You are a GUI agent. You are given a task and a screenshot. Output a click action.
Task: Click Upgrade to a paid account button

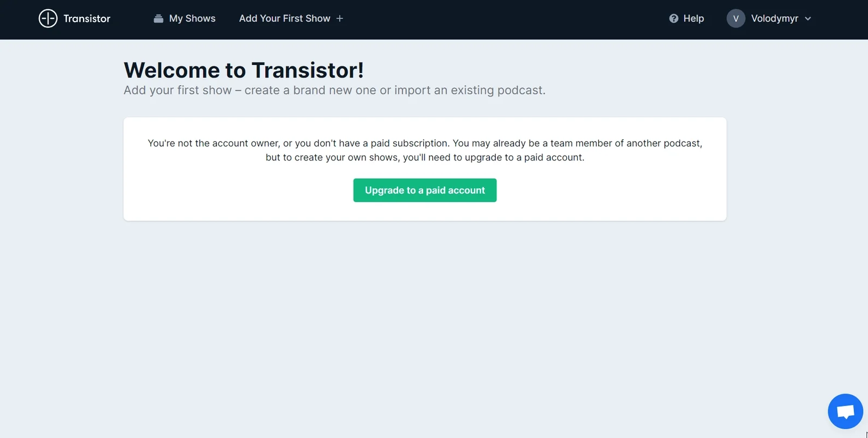425,190
